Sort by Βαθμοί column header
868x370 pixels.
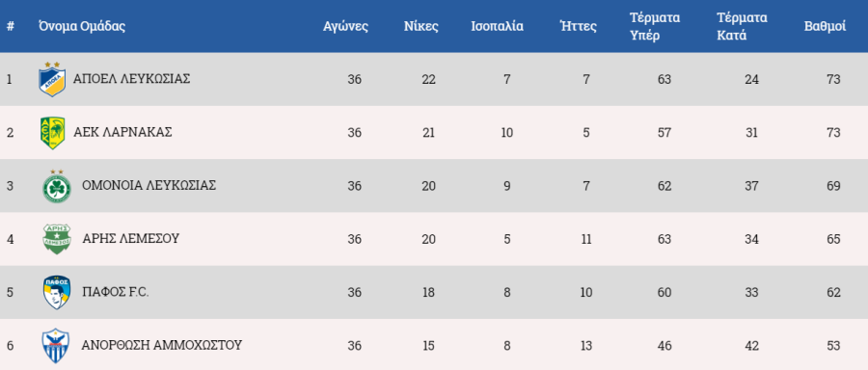click(825, 27)
